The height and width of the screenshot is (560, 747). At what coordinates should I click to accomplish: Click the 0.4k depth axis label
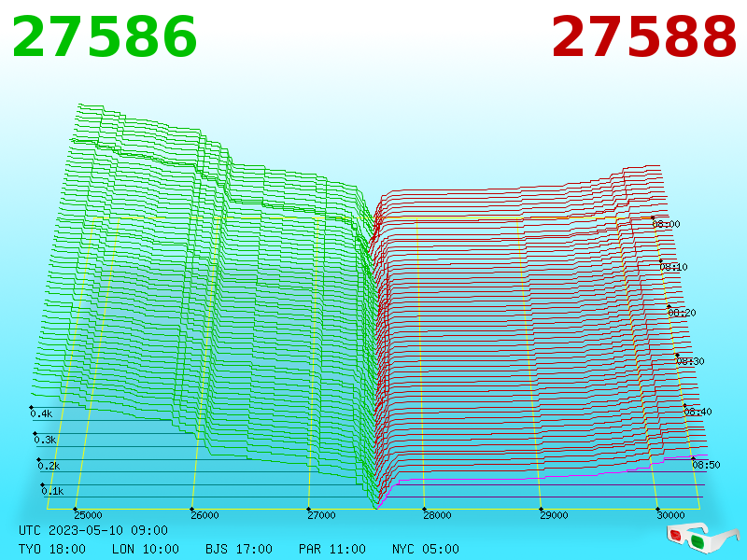(41, 413)
